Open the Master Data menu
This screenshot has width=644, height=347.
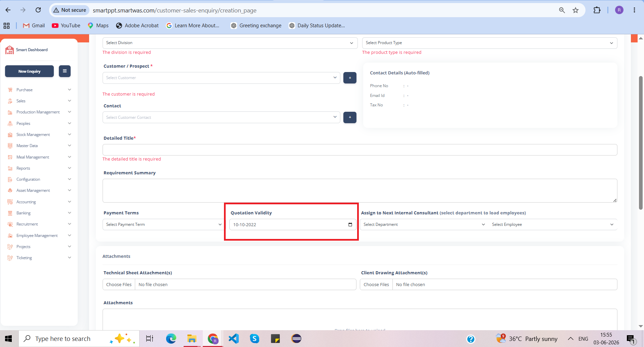tap(39, 146)
